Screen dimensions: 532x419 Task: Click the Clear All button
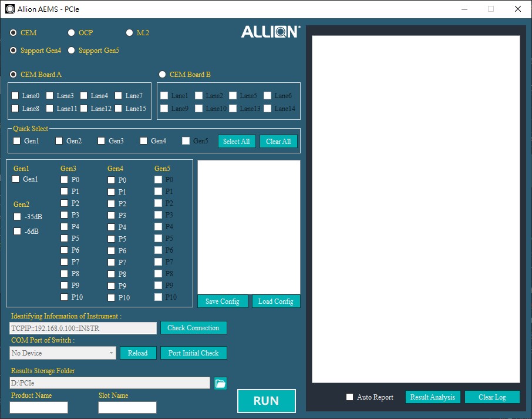(278, 141)
